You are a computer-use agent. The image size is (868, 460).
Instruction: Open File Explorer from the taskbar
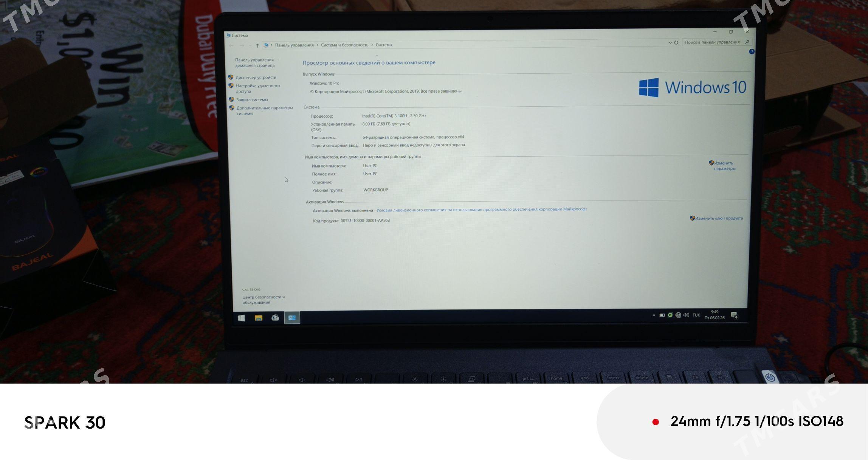[x=259, y=318]
